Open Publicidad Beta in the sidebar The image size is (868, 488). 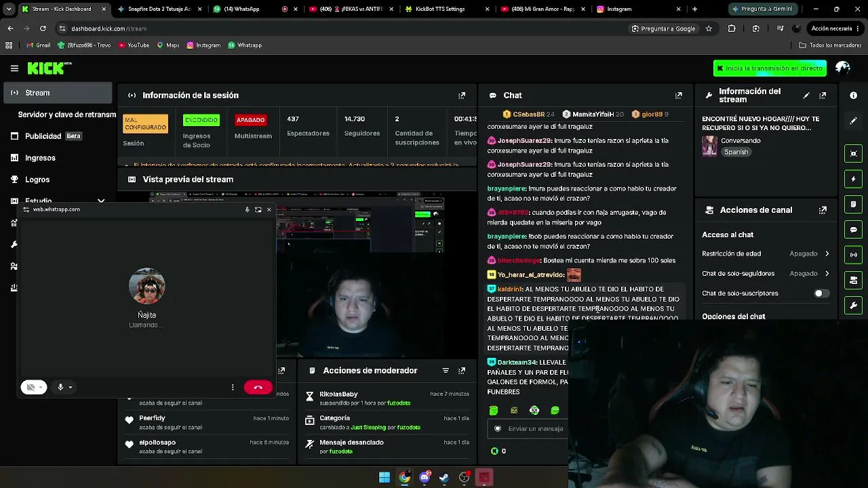[x=58, y=136]
